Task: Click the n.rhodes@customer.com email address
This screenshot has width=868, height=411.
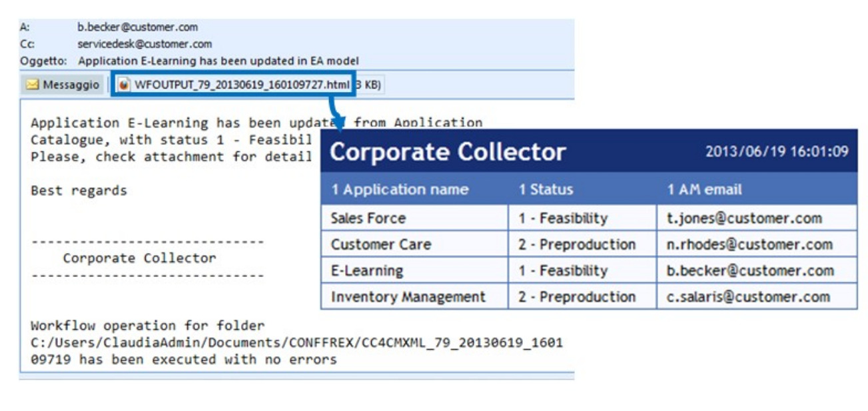Action: tap(749, 244)
